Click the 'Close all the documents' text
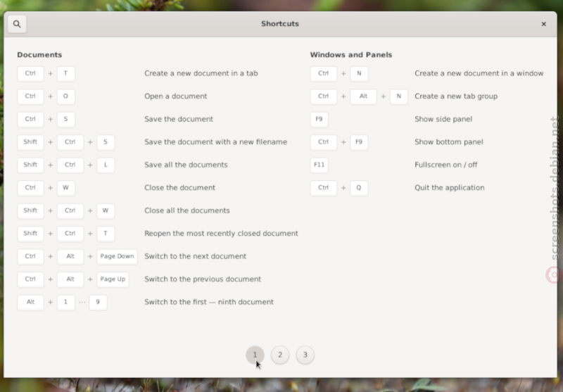Viewport: 563px width, 392px height. point(187,210)
